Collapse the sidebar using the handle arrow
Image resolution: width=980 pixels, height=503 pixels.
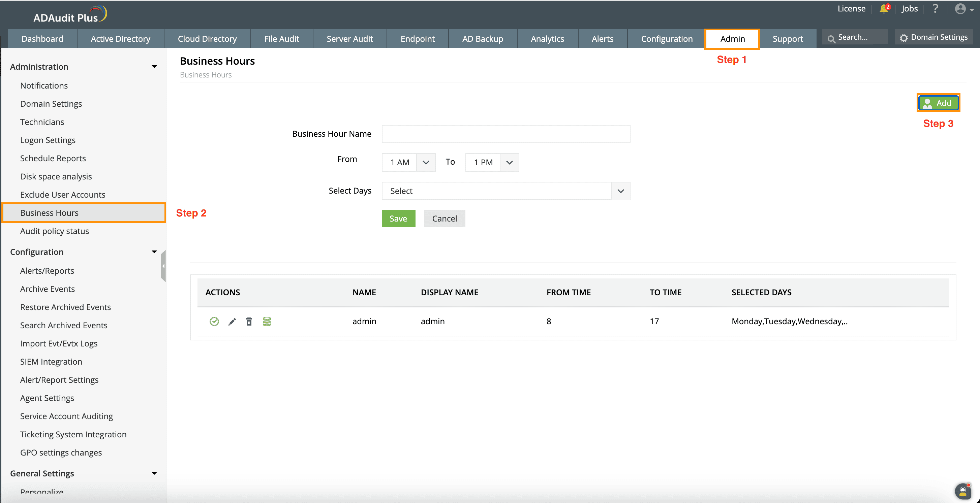click(x=163, y=266)
